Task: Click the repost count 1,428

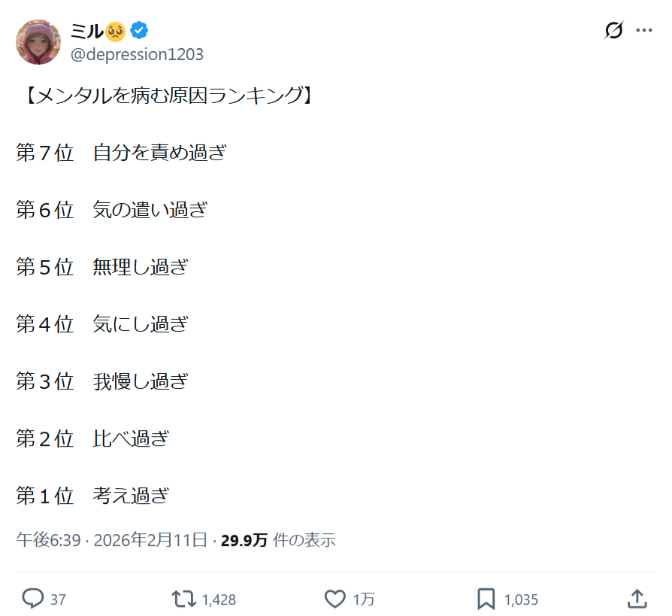Action: click(219, 599)
